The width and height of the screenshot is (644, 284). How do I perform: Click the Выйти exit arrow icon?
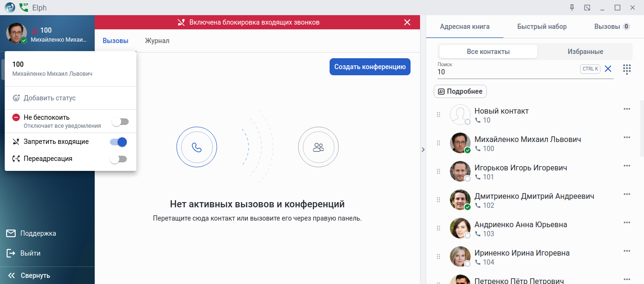coord(11,253)
